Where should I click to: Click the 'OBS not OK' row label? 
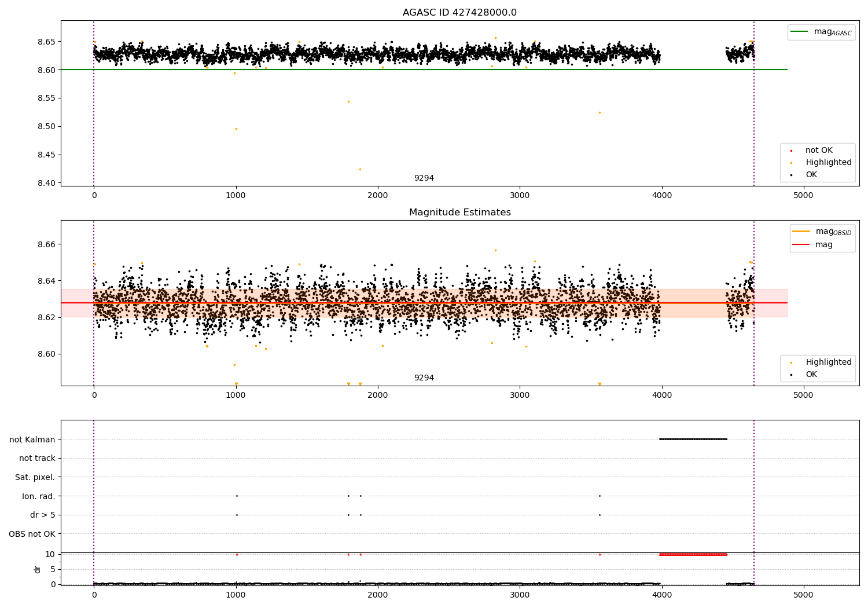tap(32, 534)
